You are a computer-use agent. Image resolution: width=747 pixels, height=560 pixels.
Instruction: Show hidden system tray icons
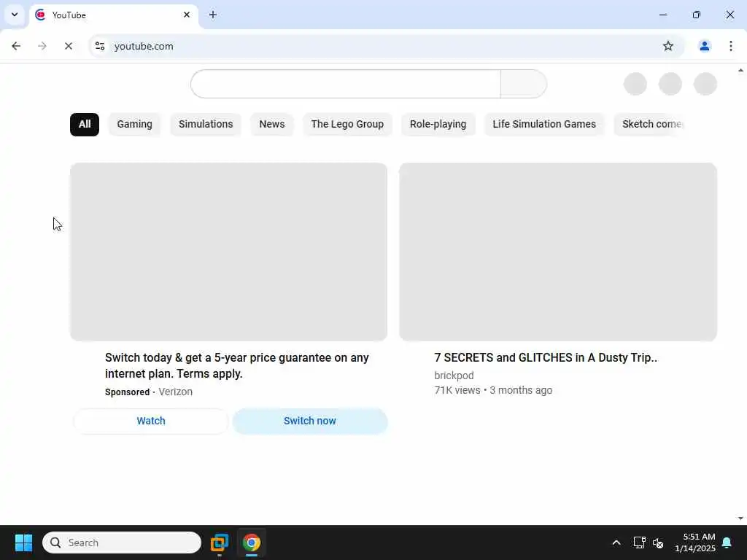tap(616, 542)
